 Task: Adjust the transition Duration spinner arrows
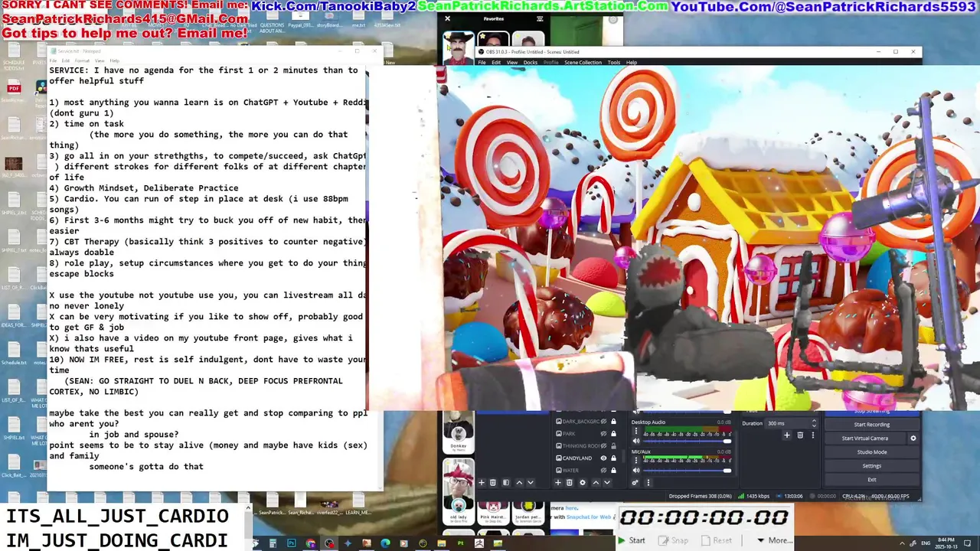point(814,423)
